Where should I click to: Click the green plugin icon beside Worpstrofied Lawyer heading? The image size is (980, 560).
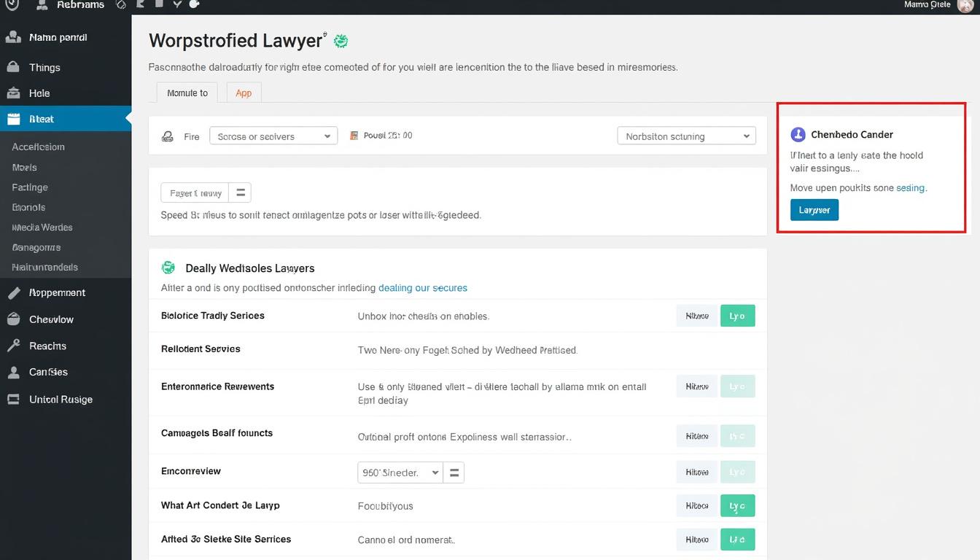[340, 41]
